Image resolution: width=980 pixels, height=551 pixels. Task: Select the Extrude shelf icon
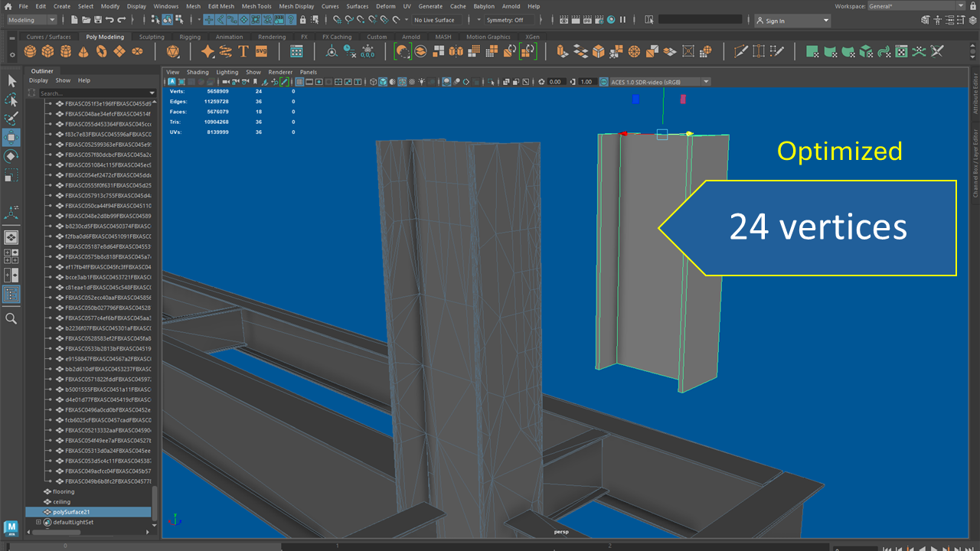point(563,51)
